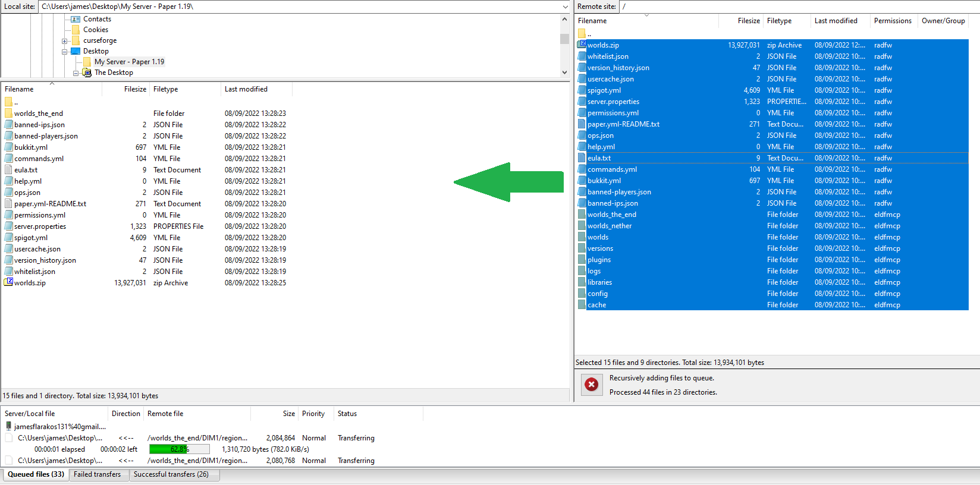Open the Local site path dropdown
Viewport: 980px width, 485px height.
(565, 7)
